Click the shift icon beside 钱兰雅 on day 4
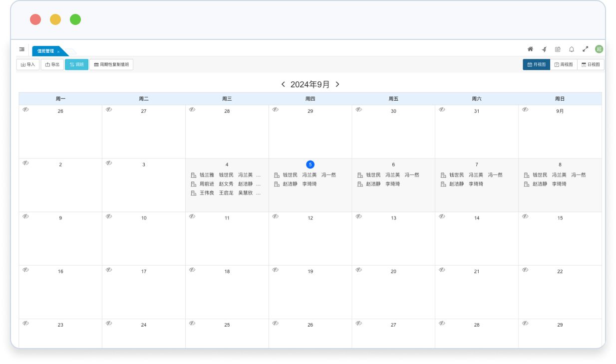Screen dimensions: 616x364 coord(193,175)
